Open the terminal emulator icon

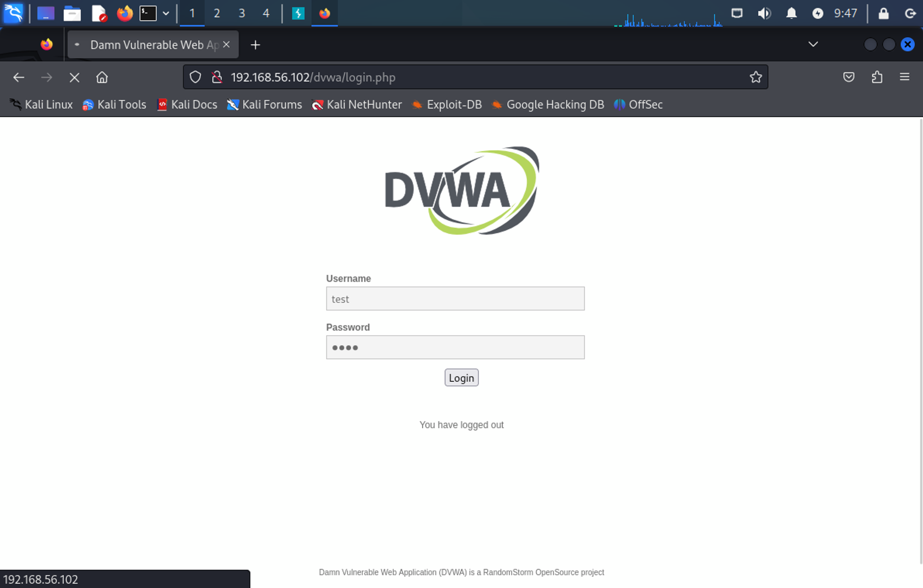[148, 13]
